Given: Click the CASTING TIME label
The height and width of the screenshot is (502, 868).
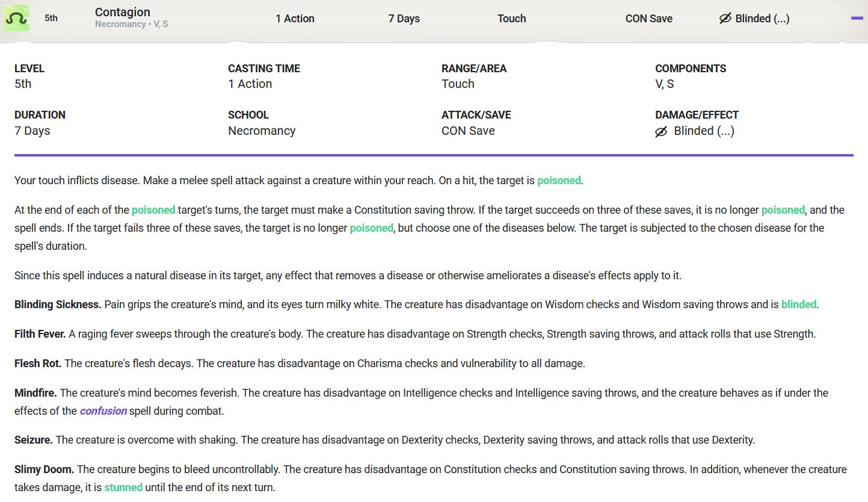Looking at the screenshot, I should pos(264,69).
